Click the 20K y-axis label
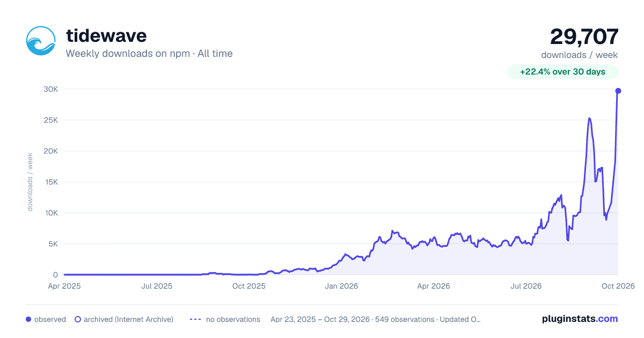 50,151
